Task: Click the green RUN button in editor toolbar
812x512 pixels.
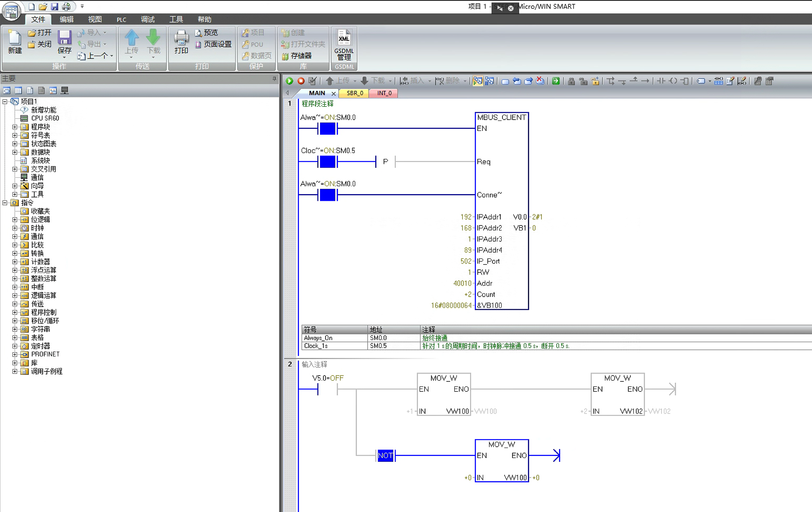Action: [289, 81]
